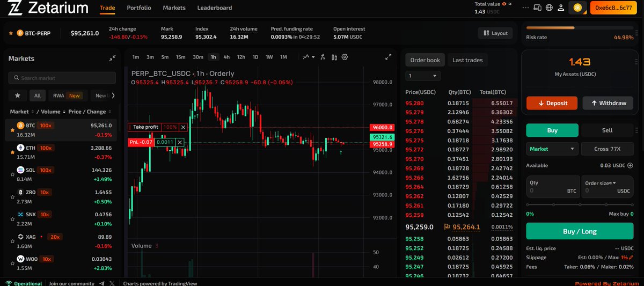Image resolution: width=644 pixels, height=286 pixels.
Task: Select the Buy side tab
Action: pos(552,130)
